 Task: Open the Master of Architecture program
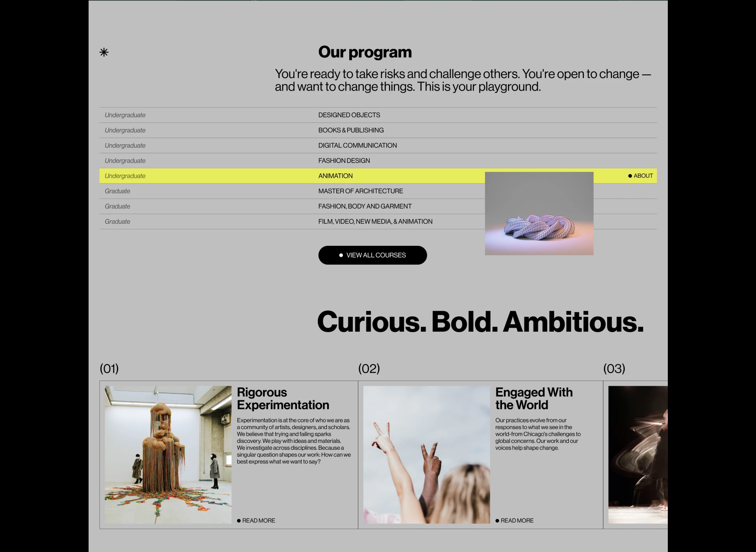(x=360, y=191)
